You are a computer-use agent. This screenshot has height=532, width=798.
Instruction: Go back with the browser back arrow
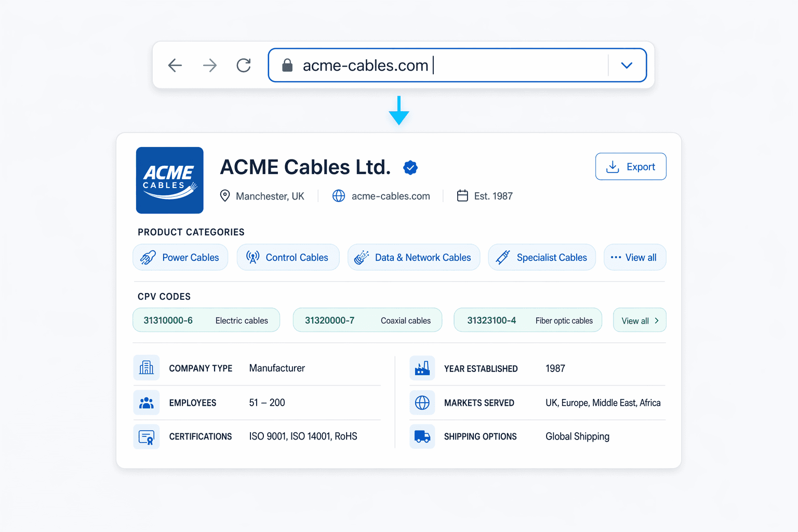(x=175, y=65)
